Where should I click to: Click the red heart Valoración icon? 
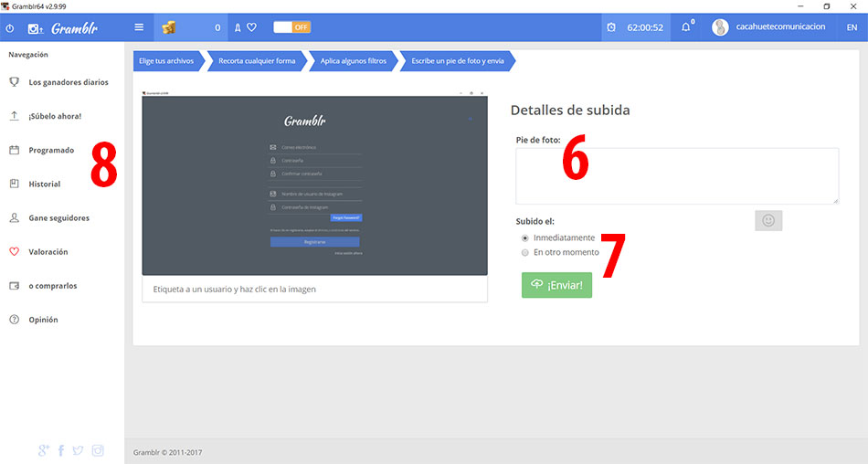click(15, 252)
